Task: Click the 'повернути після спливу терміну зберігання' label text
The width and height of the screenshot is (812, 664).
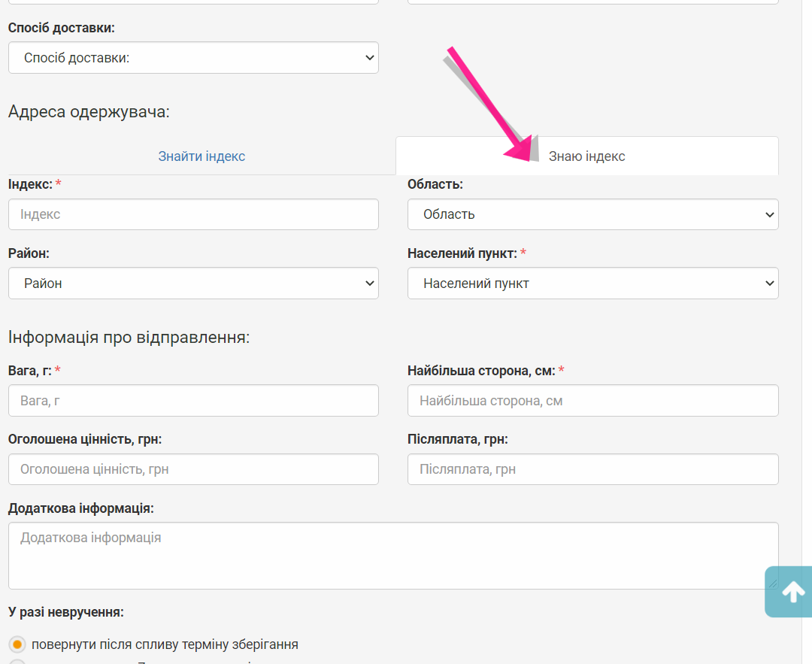Action: pyautogui.click(x=165, y=644)
